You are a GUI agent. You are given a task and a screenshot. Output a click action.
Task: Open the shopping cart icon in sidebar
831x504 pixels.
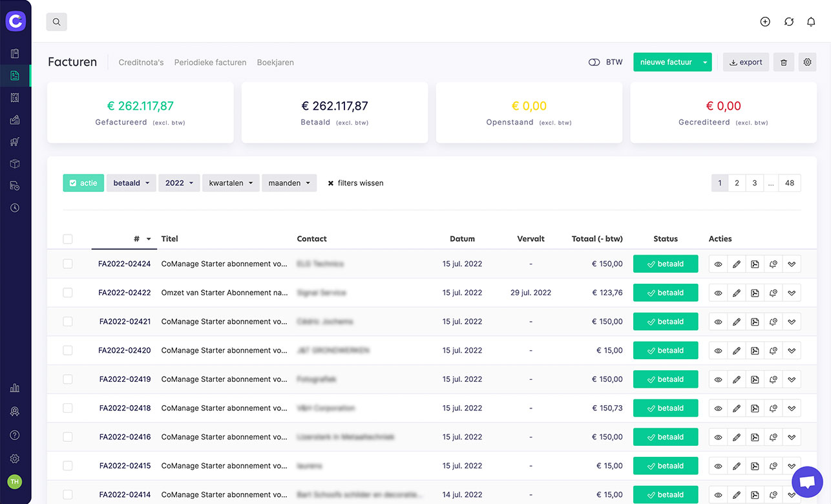pos(15,142)
